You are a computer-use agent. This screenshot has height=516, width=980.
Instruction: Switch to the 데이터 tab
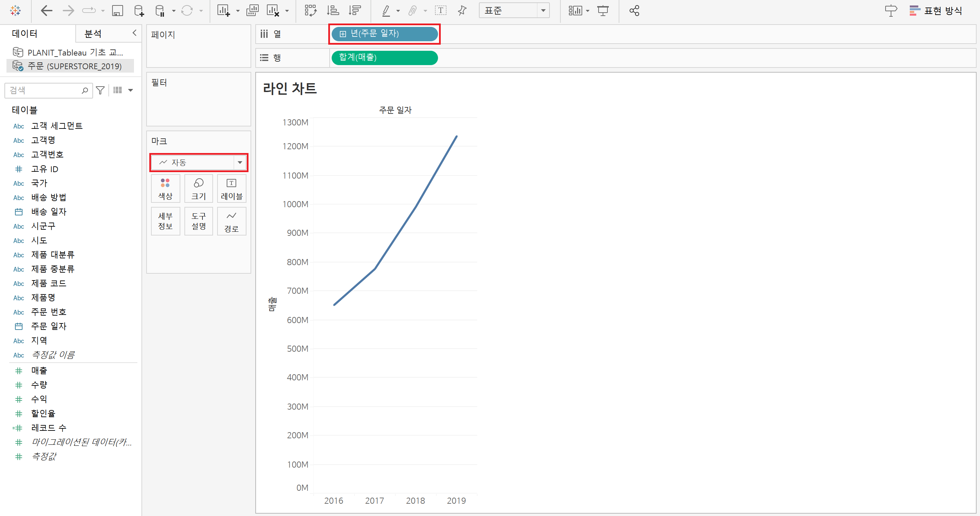[25, 34]
